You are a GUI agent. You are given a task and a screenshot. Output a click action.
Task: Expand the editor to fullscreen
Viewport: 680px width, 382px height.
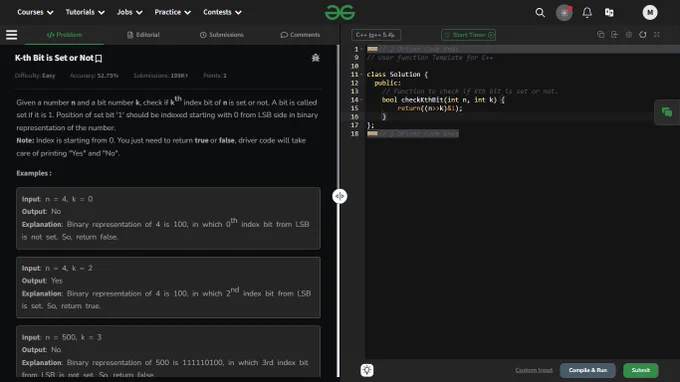click(x=657, y=35)
